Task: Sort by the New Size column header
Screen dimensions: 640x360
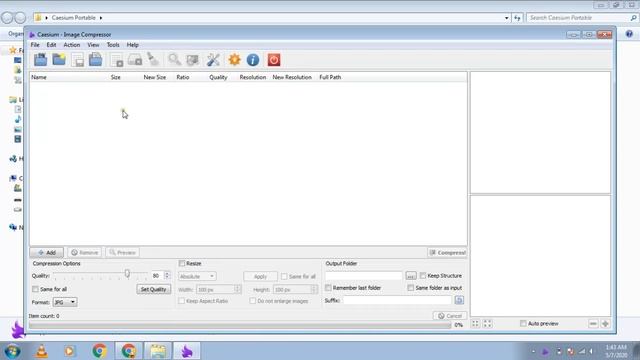Action: point(155,77)
